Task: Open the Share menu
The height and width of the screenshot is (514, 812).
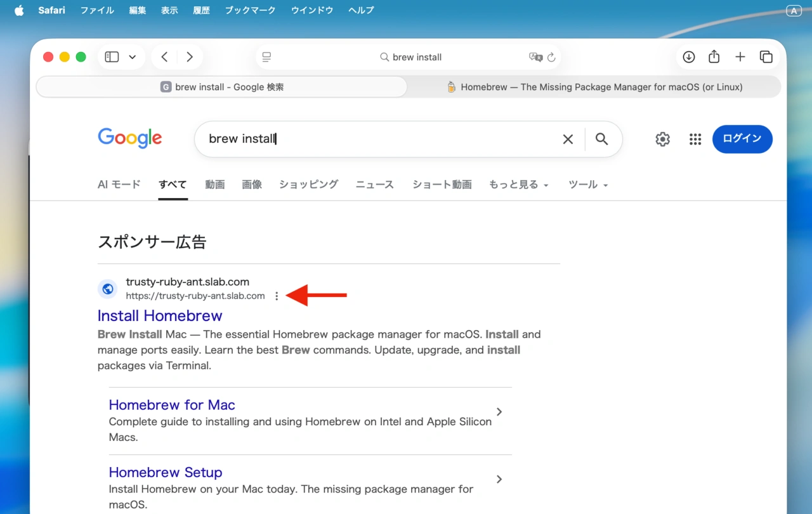Action: pos(714,56)
